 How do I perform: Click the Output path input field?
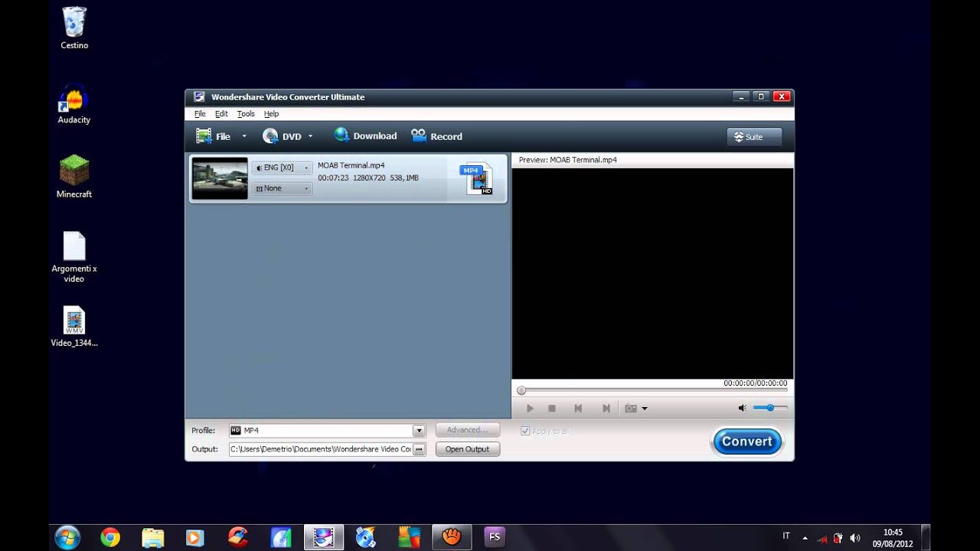coord(321,449)
